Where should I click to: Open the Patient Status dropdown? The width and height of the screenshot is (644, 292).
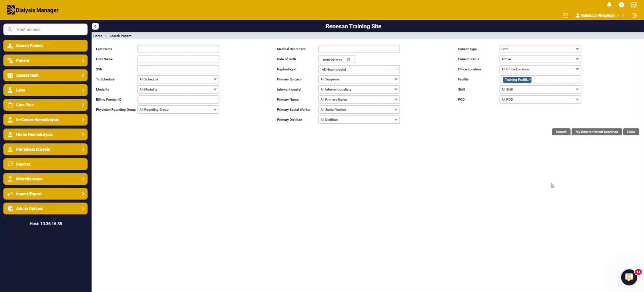click(540, 59)
